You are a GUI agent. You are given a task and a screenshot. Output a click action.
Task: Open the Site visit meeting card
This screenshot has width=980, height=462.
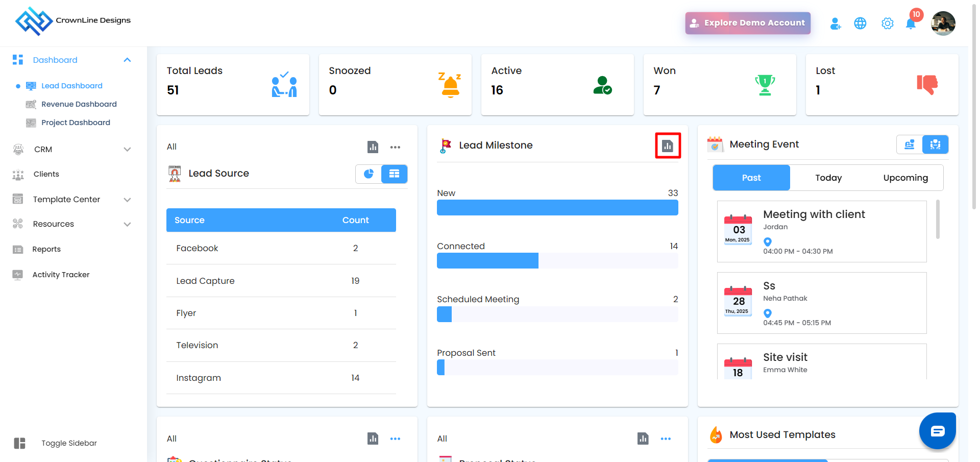point(822,361)
